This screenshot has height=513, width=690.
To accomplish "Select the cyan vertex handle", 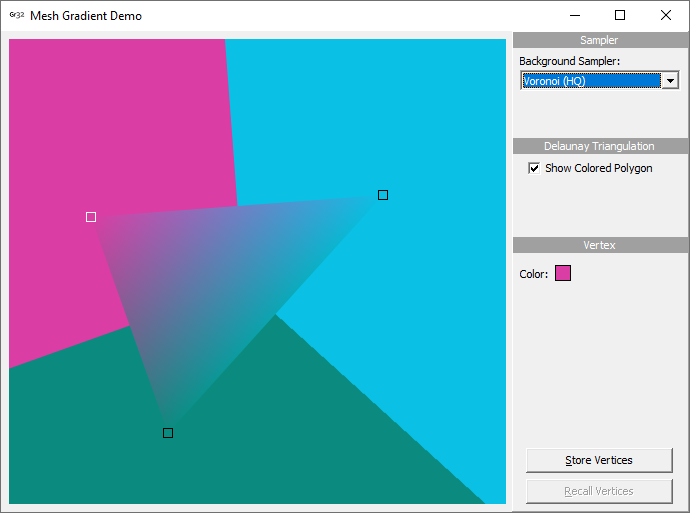I will [383, 195].
